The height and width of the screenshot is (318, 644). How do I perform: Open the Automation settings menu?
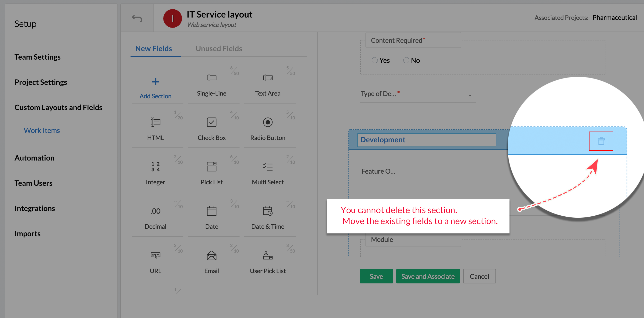click(x=34, y=158)
